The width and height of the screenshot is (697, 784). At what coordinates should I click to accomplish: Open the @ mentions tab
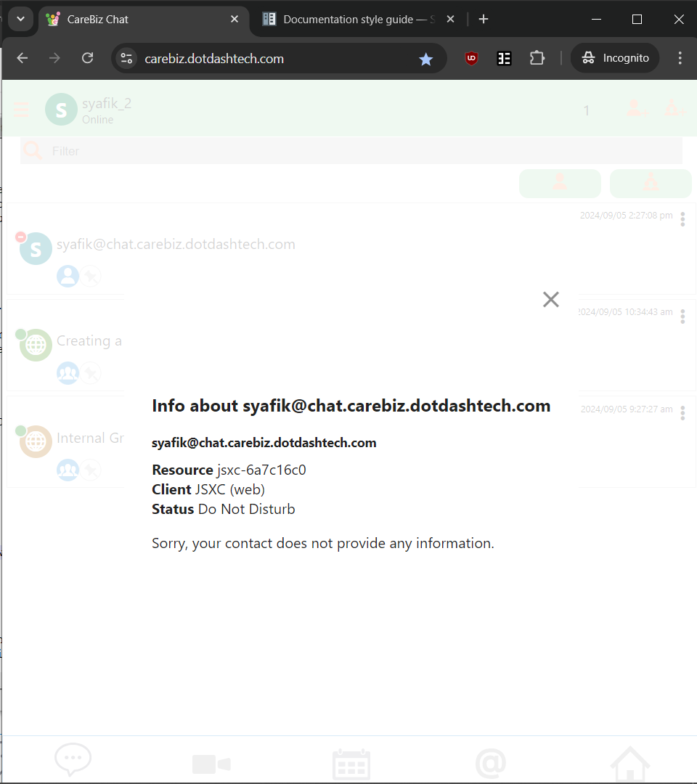click(490, 764)
